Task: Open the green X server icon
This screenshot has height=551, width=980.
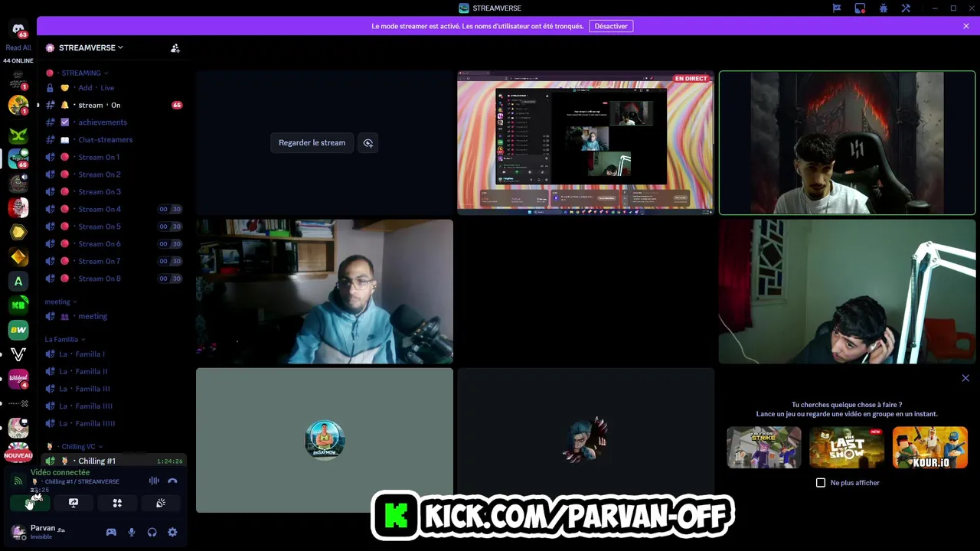Action: coord(18,135)
